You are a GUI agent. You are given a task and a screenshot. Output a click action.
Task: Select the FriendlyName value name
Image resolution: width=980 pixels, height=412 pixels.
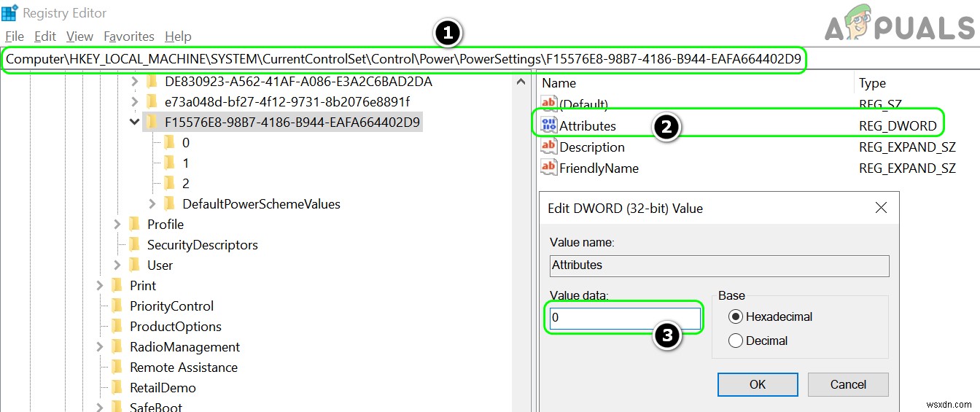[599, 168]
